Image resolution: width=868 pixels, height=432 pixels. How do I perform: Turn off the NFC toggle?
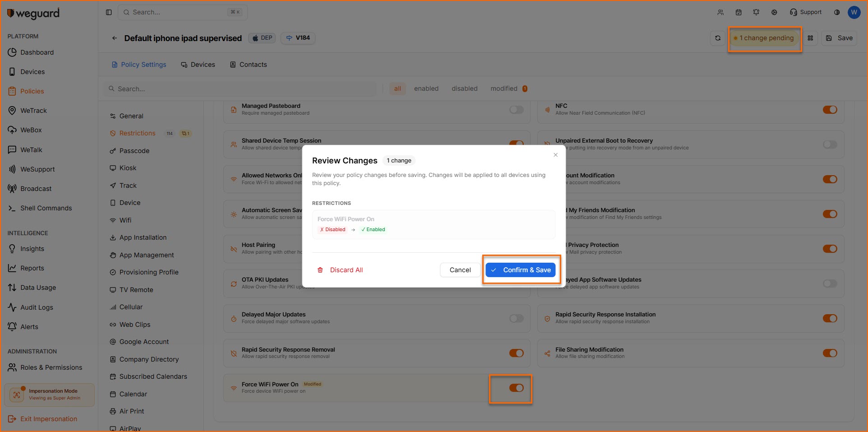830,110
